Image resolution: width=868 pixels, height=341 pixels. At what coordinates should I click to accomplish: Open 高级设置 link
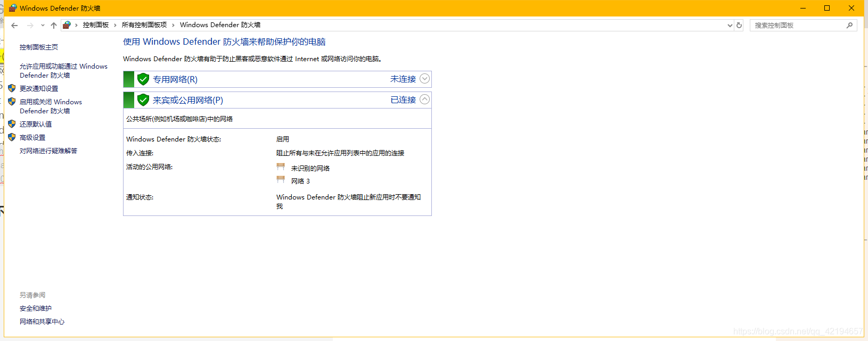tap(32, 137)
